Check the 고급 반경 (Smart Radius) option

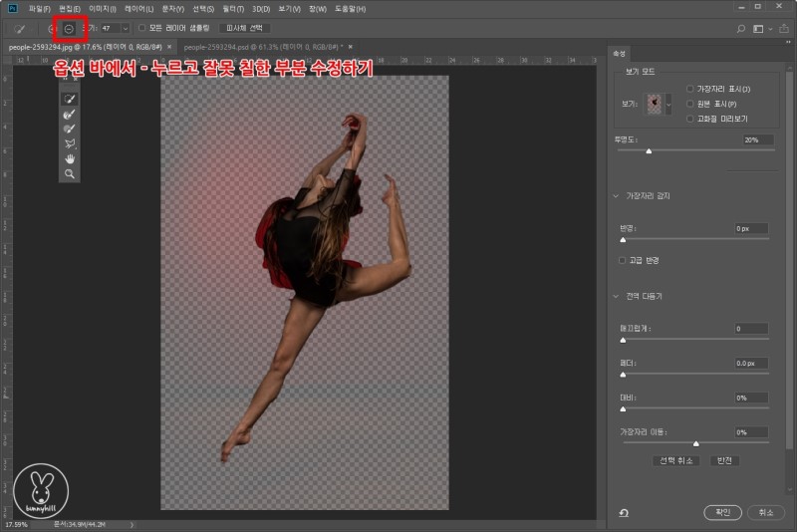623,260
